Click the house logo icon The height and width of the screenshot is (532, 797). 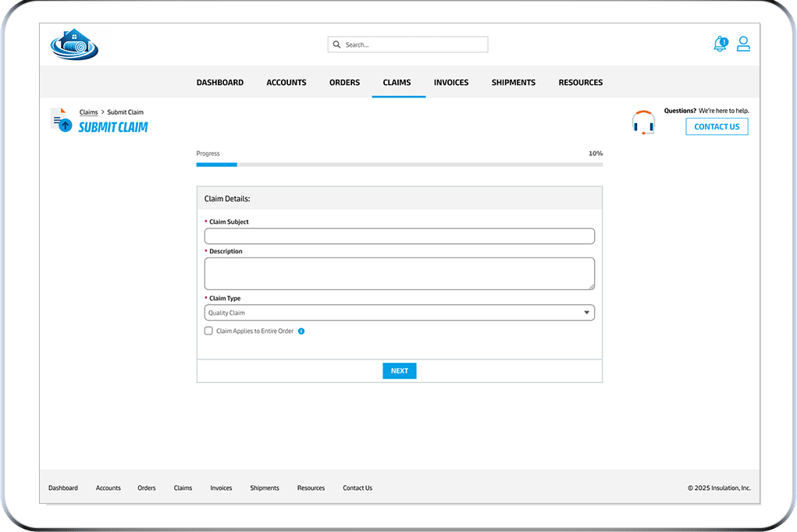74,45
